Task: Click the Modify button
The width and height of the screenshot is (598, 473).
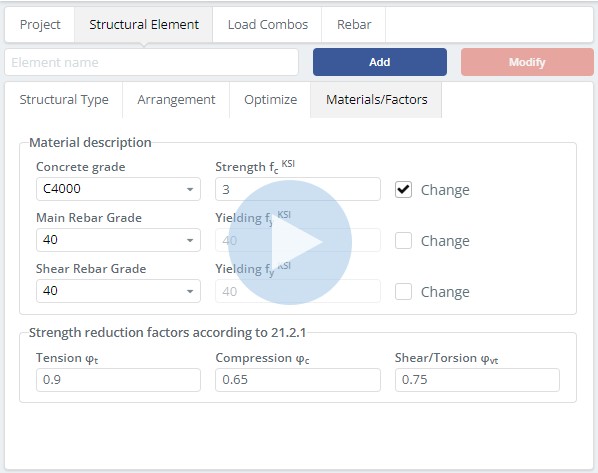Action: click(527, 62)
